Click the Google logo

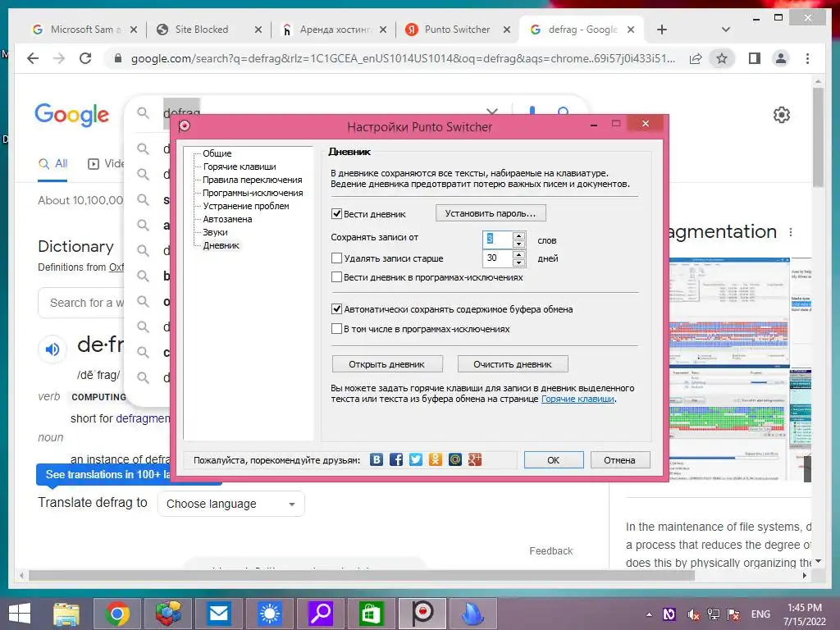(72, 115)
